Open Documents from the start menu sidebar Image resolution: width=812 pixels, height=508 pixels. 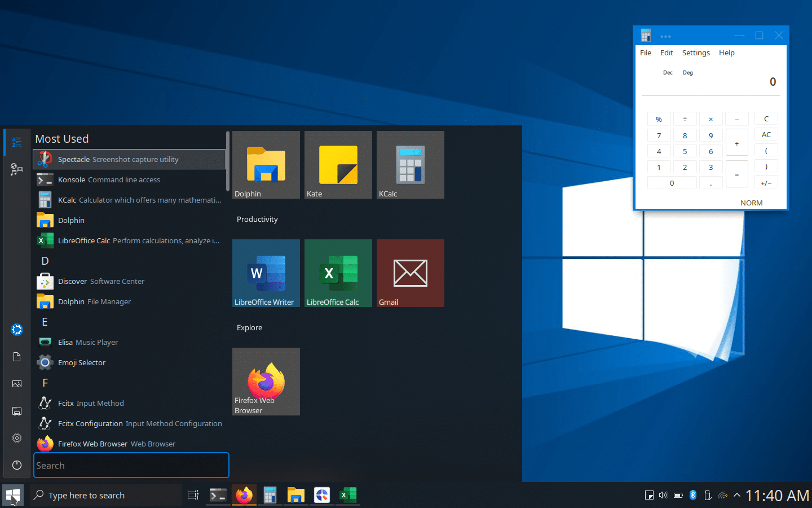(17, 357)
